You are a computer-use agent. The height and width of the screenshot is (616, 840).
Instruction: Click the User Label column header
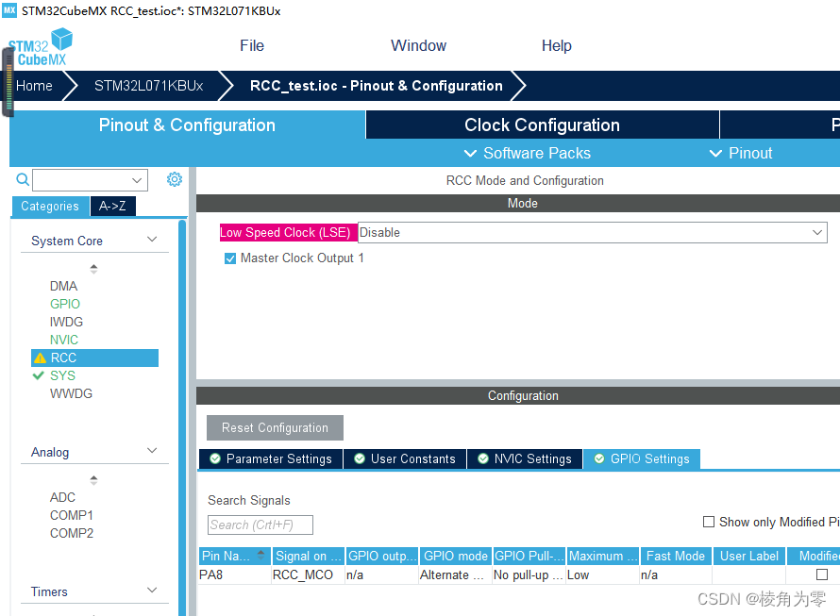[x=749, y=556]
